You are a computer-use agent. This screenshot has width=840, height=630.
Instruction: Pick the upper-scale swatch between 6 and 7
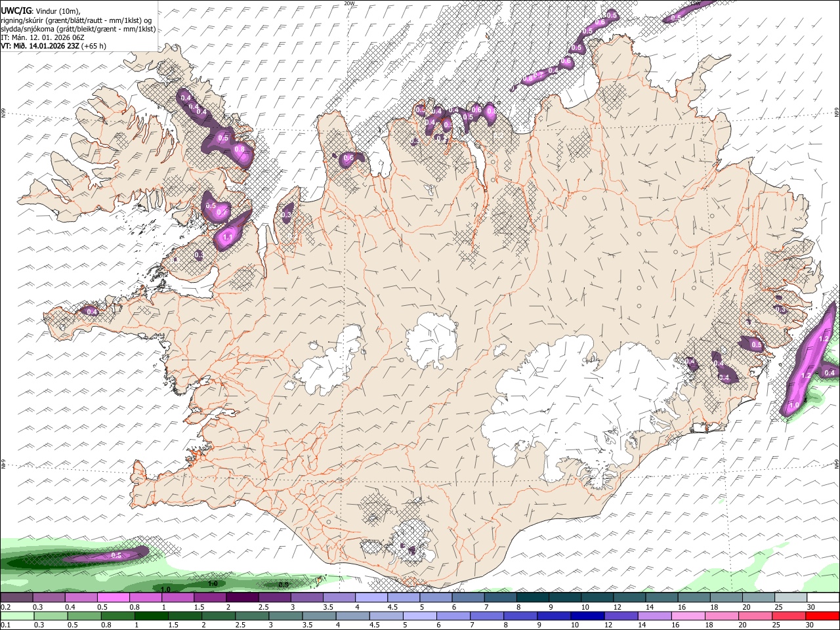point(468,598)
